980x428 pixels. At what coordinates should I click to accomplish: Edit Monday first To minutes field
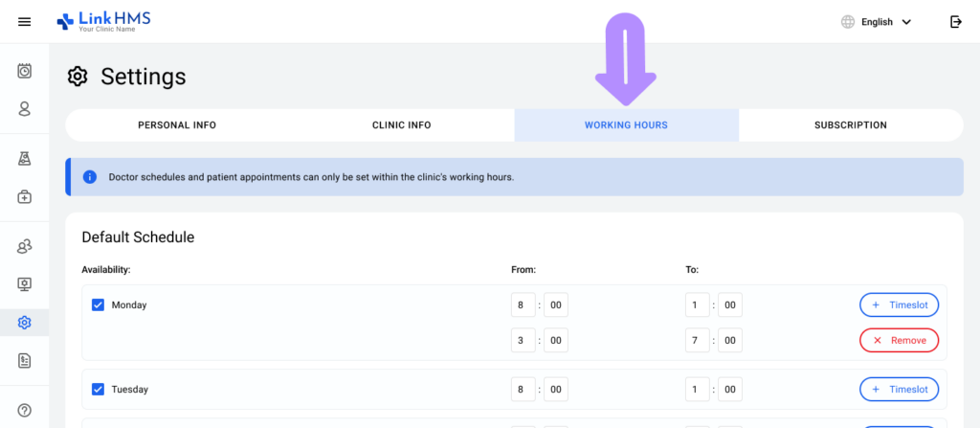730,304
